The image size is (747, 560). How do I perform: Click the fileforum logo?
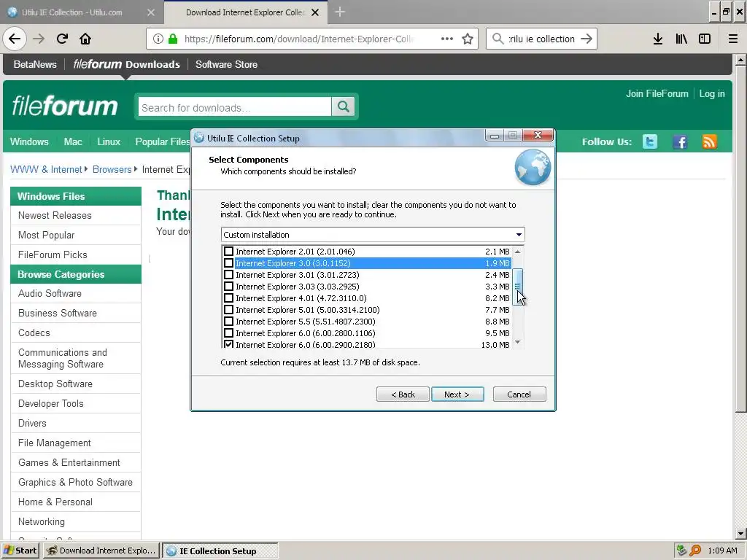click(x=64, y=106)
